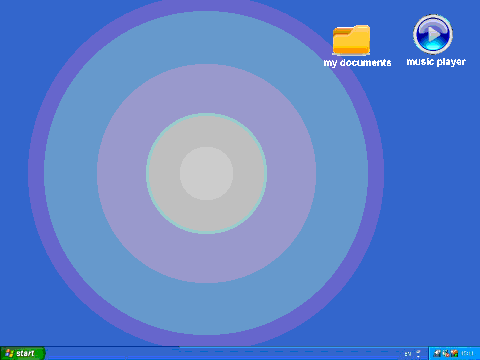Open the my documents folder icon
Viewport: 480px width, 360px height.
pos(351,40)
